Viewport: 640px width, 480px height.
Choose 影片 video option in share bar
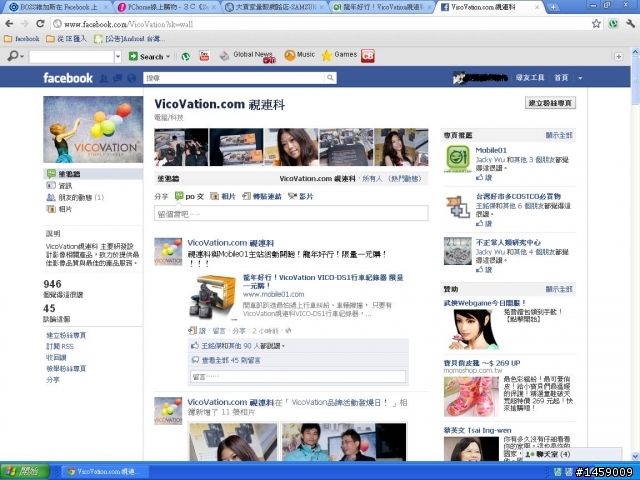tap(300, 196)
